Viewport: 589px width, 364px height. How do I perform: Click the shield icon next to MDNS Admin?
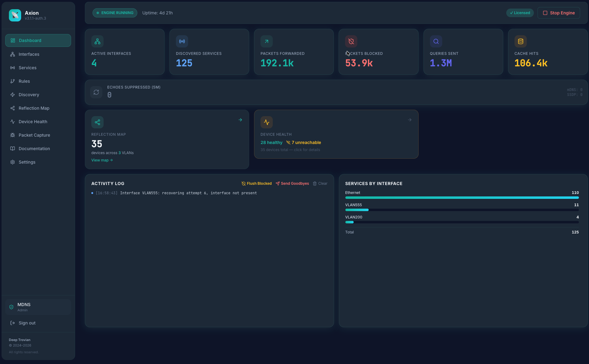click(11, 307)
